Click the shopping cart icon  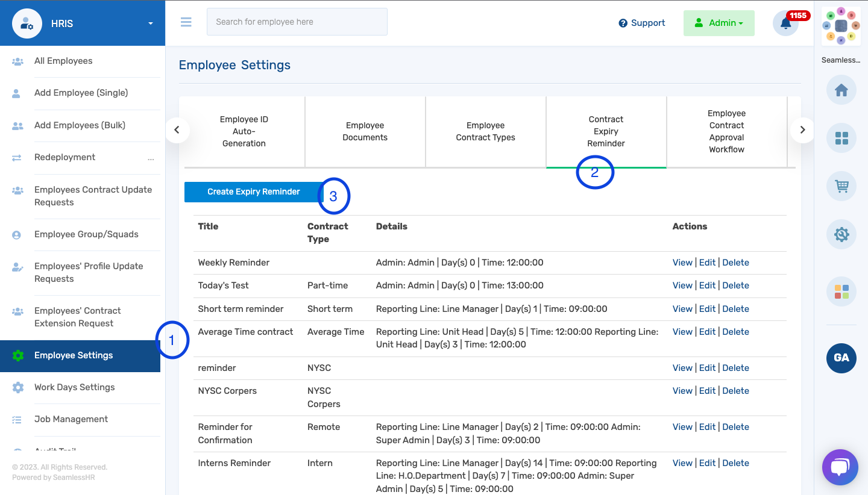click(x=841, y=186)
